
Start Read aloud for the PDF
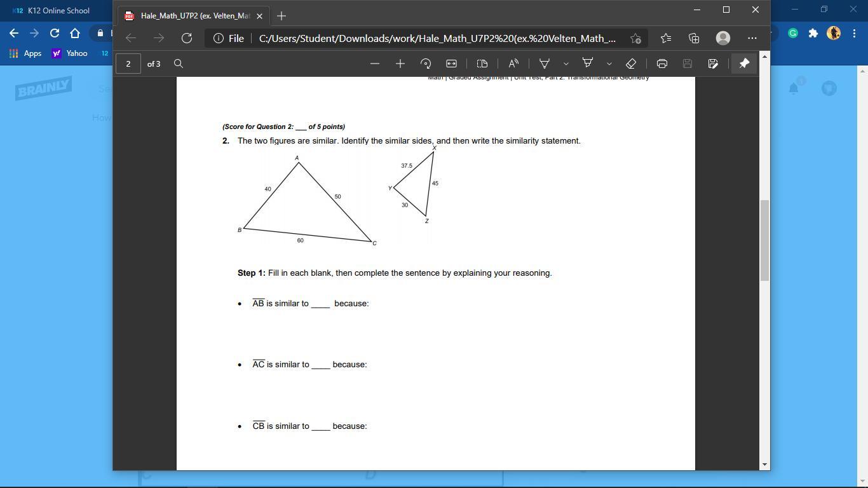(513, 64)
